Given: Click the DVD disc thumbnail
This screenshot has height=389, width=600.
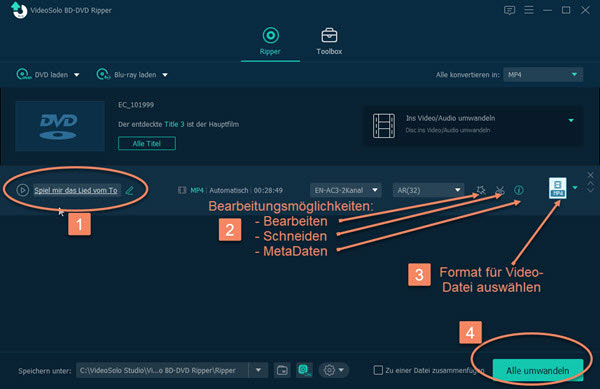Looking at the screenshot, I should pos(60,126).
